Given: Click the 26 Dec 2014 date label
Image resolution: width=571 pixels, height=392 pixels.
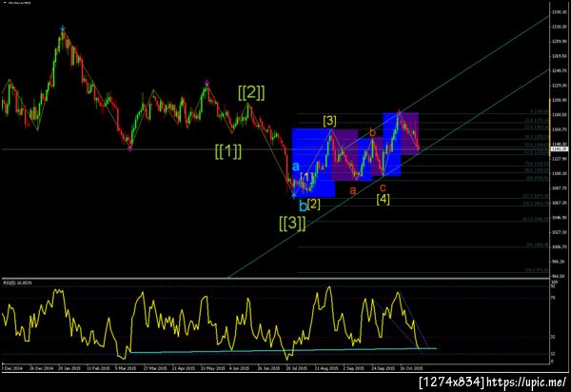Looking at the screenshot, I should click(41, 368).
